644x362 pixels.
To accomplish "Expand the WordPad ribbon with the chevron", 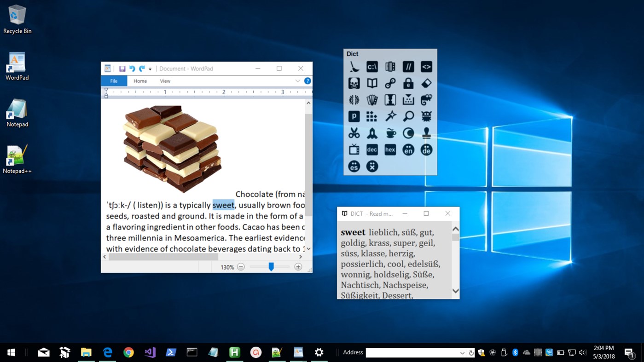I will 298,81.
